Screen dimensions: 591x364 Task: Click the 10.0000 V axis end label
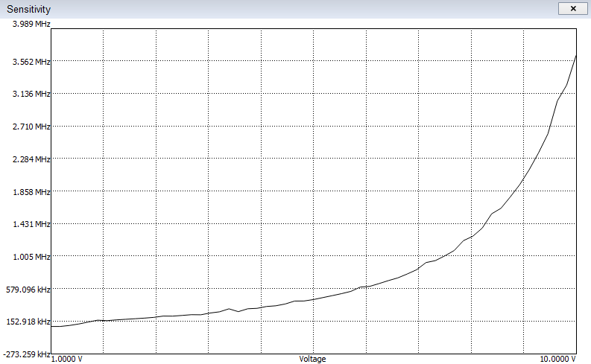(557, 359)
